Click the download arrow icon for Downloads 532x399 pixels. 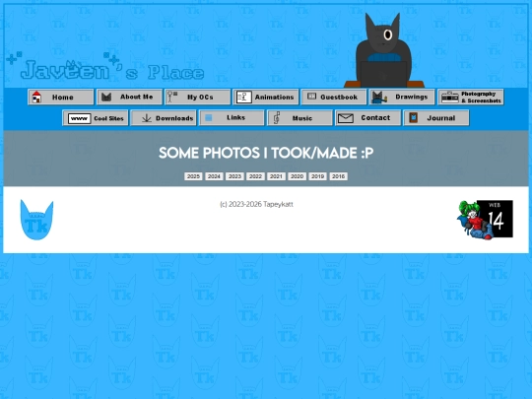coord(147,118)
